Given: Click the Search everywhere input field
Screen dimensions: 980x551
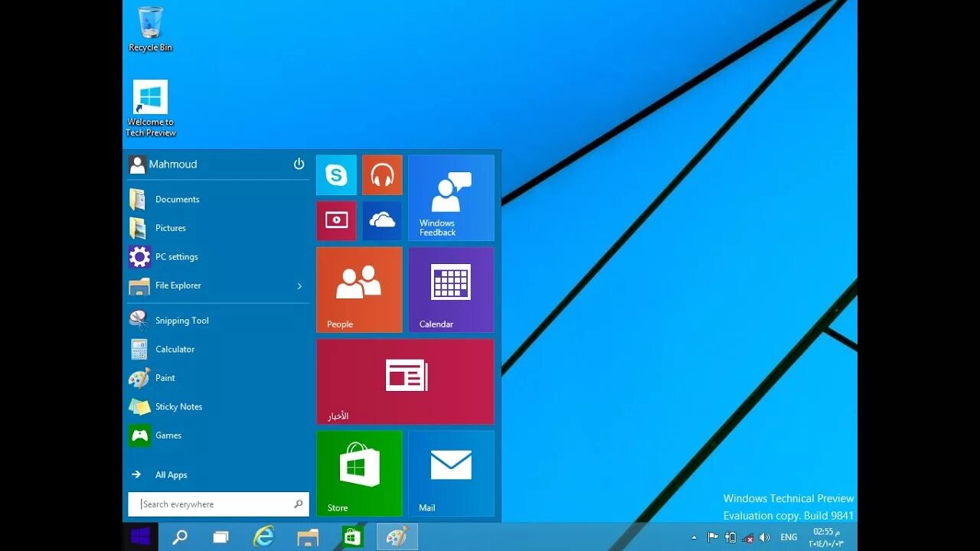Looking at the screenshot, I should [218, 504].
